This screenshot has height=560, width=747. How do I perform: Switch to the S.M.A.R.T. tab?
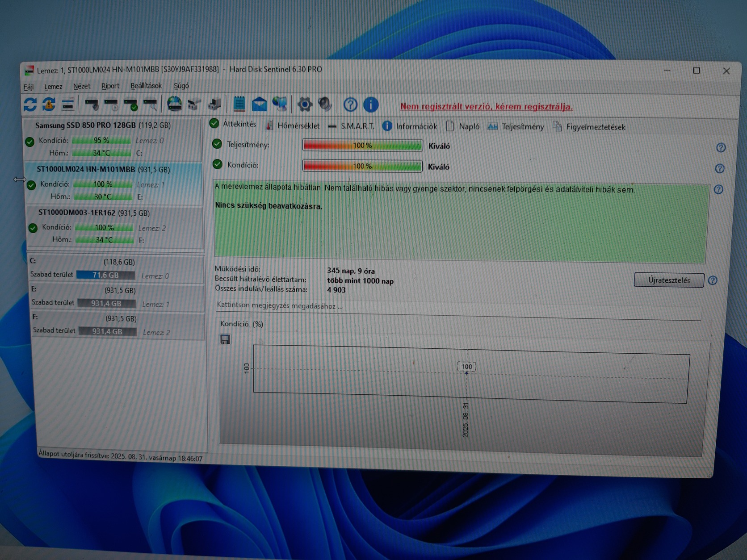point(351,126)
